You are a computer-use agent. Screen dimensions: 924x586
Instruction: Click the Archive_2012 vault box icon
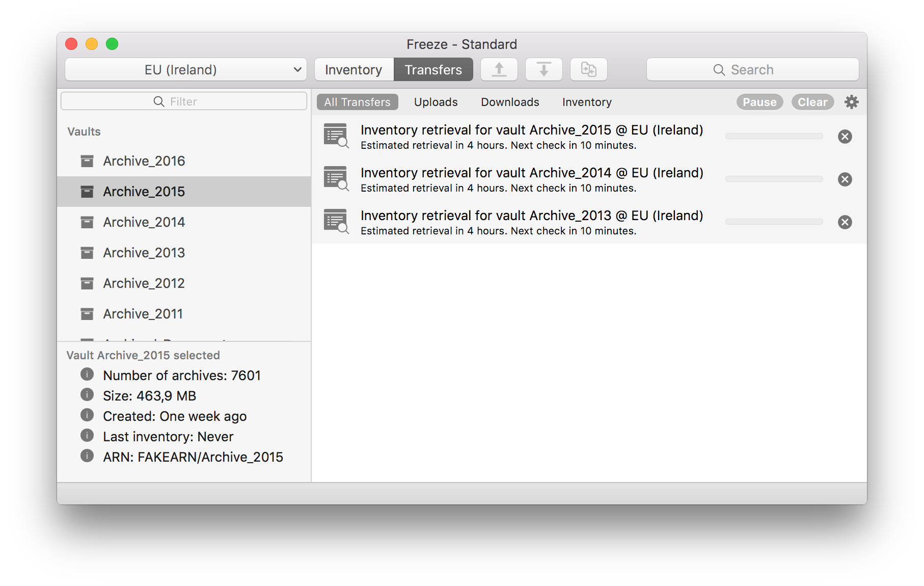pos(87,283)
